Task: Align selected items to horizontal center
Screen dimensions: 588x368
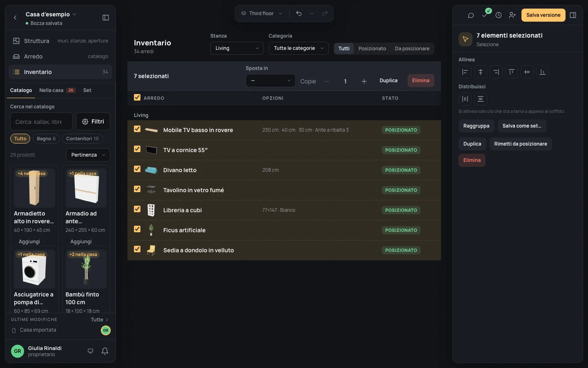Action: (481, 72)
